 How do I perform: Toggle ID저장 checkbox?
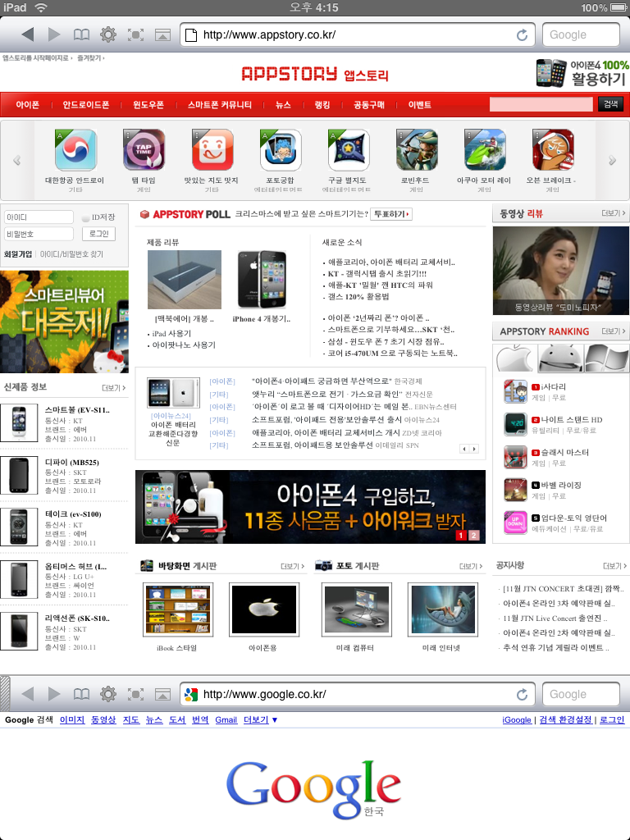[85, 218]
